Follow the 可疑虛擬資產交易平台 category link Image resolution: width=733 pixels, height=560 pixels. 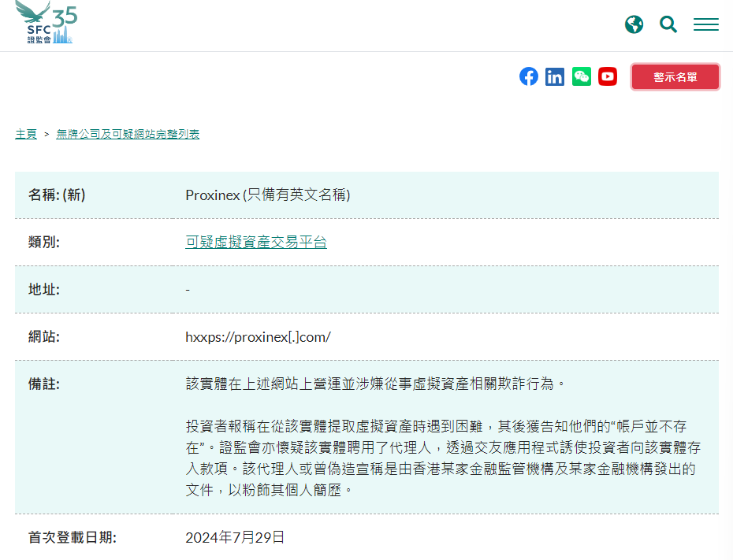tap(255, 243)
